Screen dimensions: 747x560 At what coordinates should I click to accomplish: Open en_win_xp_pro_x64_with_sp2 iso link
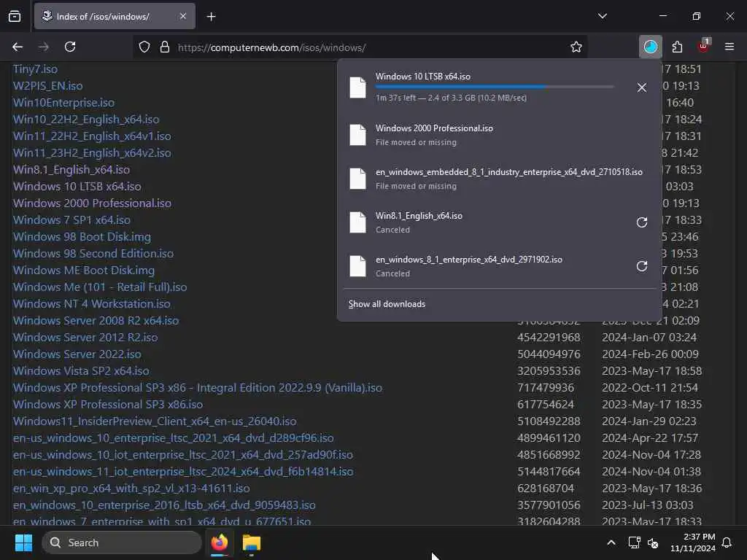[131, 488]
